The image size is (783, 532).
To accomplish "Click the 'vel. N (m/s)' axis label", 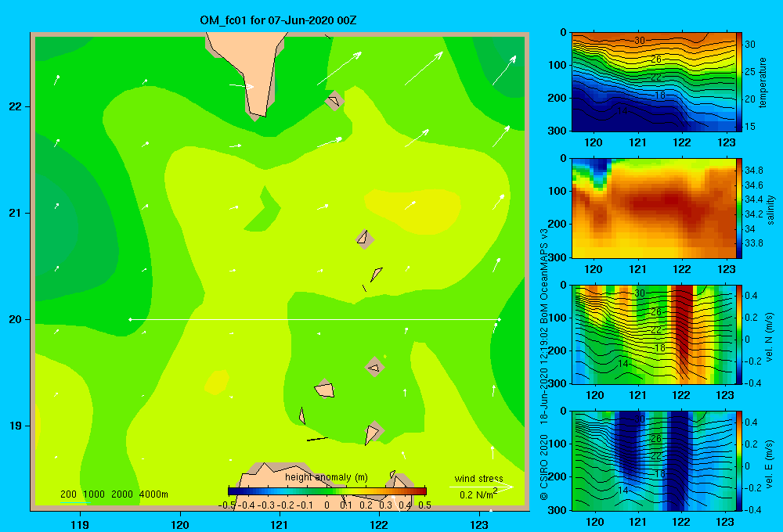I will click(770, 337).
